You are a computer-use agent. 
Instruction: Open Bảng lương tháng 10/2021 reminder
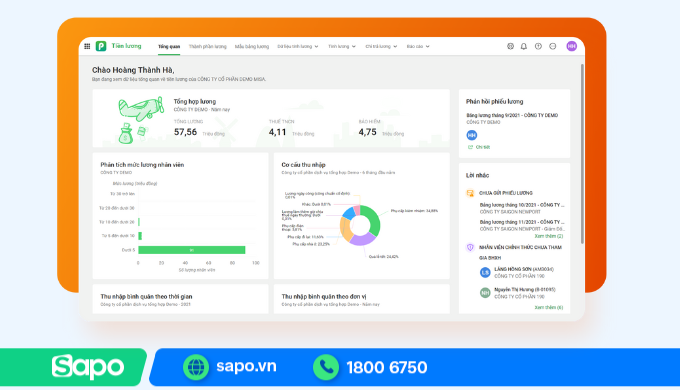point(522,205)
